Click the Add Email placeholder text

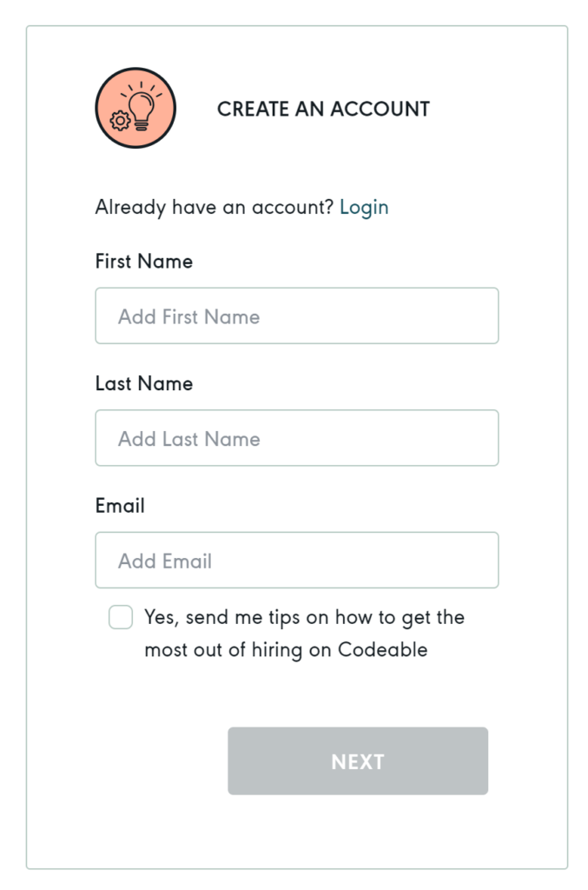tap(163, 561)
